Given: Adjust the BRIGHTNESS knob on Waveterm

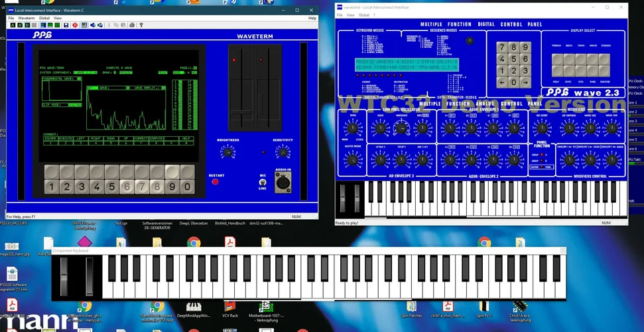Looking at the screenshot, I should [x=228, y=153].
